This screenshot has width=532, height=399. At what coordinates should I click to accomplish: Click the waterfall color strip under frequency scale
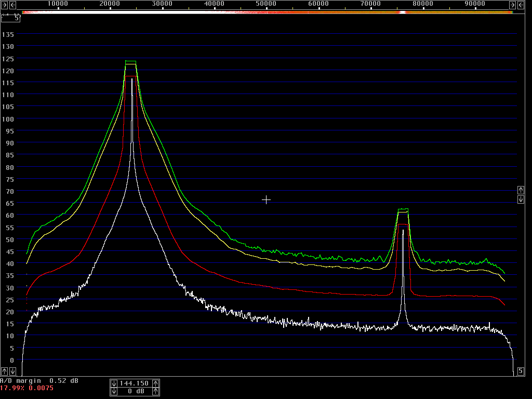(x=268, y=12)
